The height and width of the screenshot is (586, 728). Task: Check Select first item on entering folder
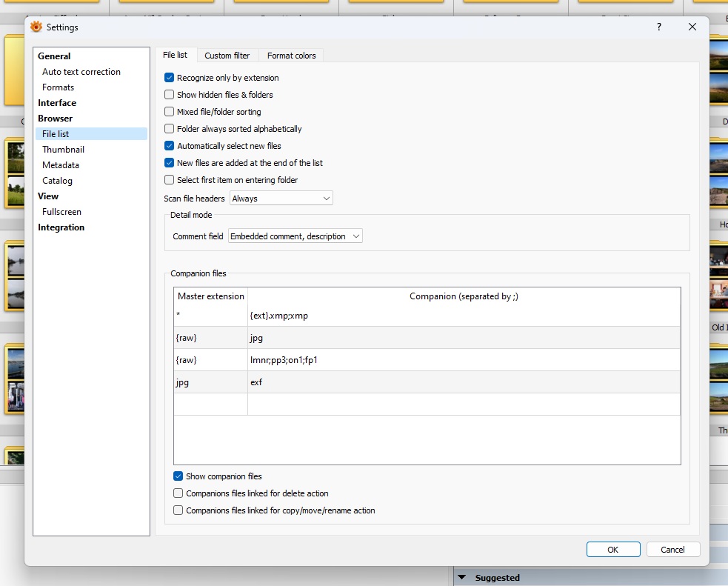point(170,180)
